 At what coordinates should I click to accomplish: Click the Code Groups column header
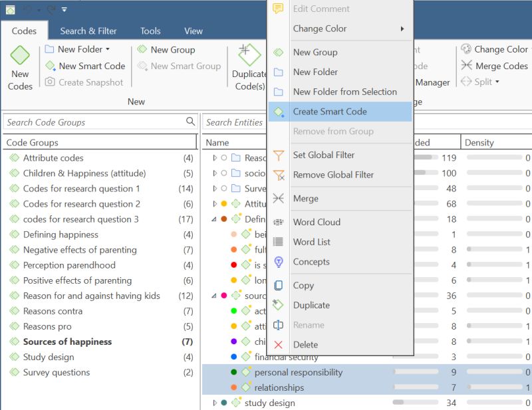tap(100, 142)
